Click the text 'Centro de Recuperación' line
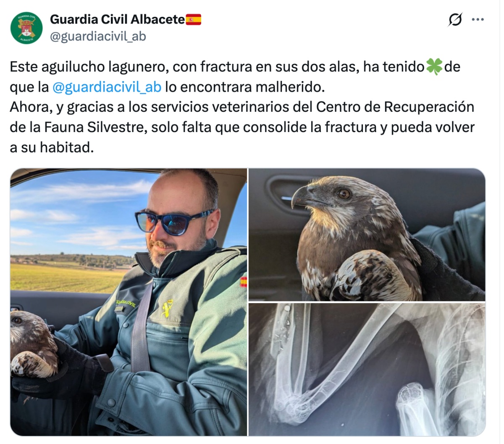The image size is (504, 444). (395, 107)
